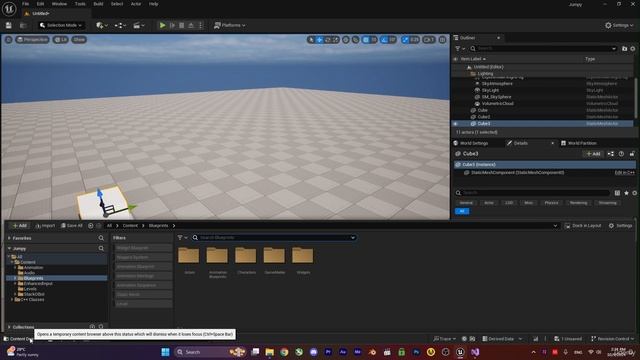Toggle surface snapping in viewport toolbar
Viewport: 640px width, 360px height.
point(356,40)
